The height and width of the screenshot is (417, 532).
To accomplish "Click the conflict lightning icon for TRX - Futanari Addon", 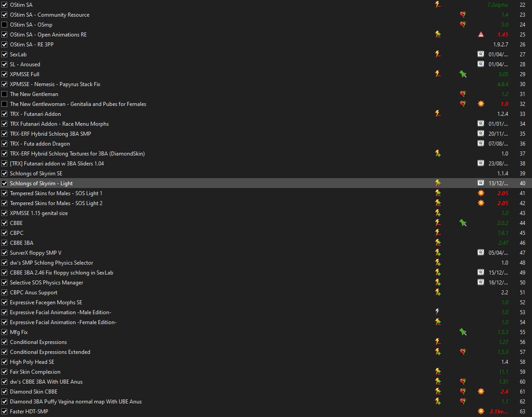I will [x=438, y=114].
